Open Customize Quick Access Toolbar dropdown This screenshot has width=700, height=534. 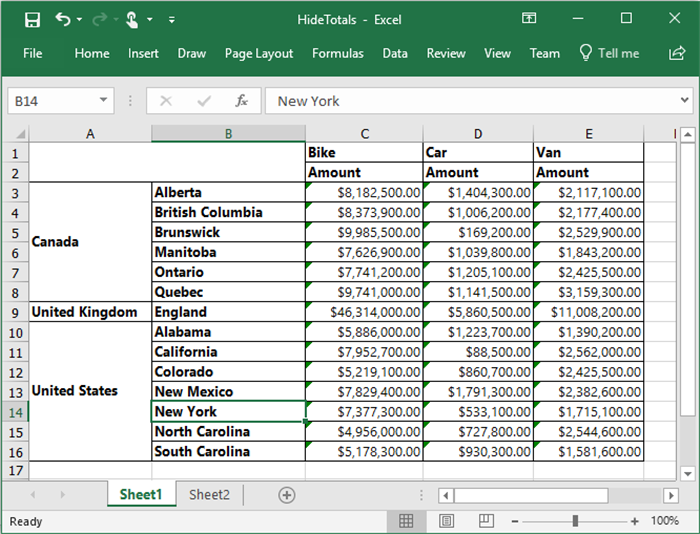pos(172,19)
